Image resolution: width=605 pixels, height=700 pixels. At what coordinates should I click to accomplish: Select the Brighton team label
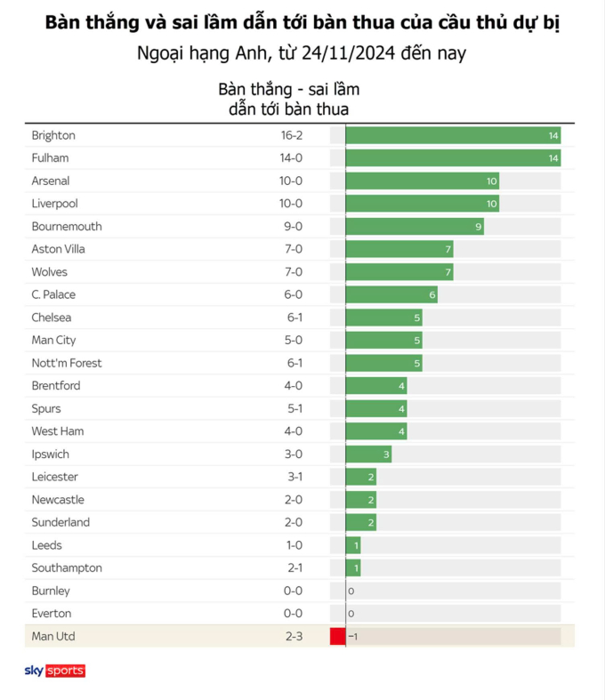pyautogui.click(x=53, y=135)
